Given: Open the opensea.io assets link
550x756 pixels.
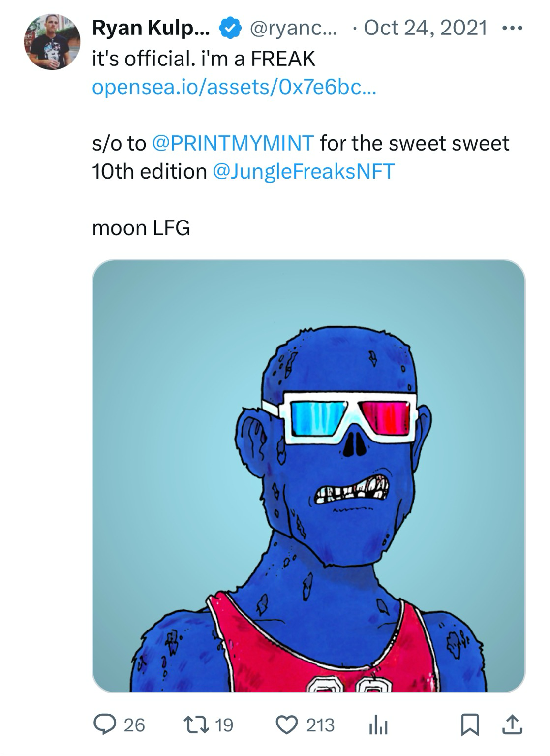Looking at the screenshot, I should (x=234, y=87).
